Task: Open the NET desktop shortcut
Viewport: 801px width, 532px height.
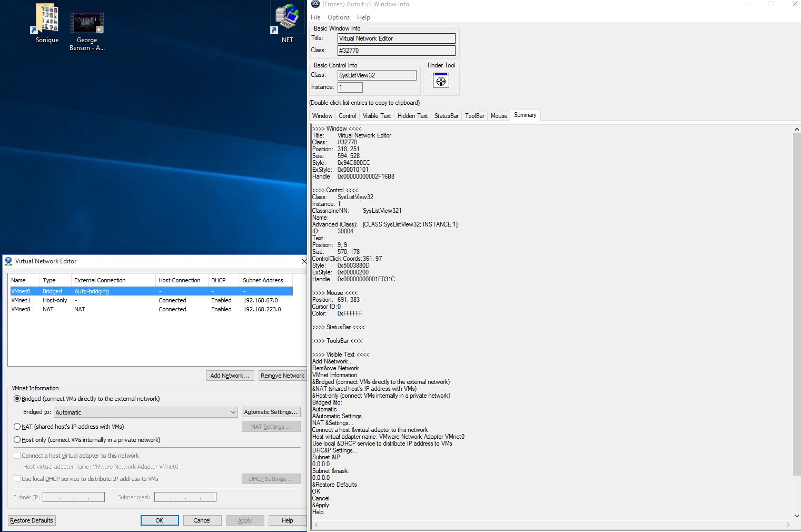Action: [x=287, y=23]
